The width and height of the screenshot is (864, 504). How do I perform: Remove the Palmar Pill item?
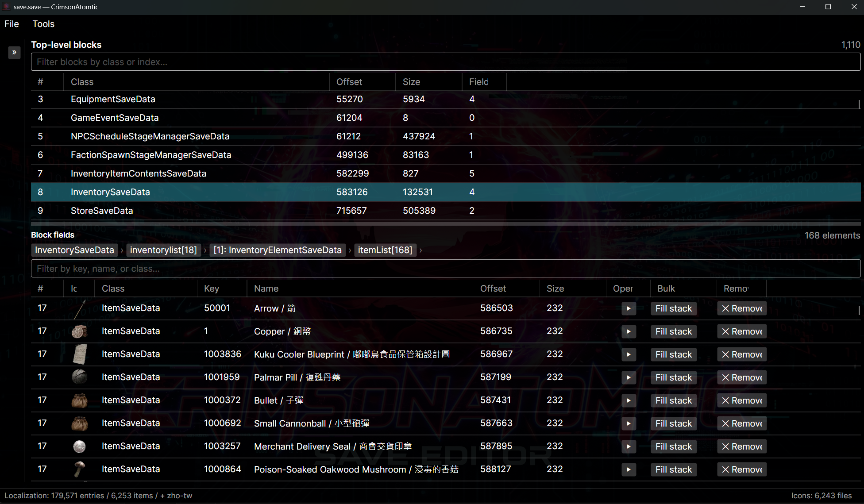(x=742, y=377)
